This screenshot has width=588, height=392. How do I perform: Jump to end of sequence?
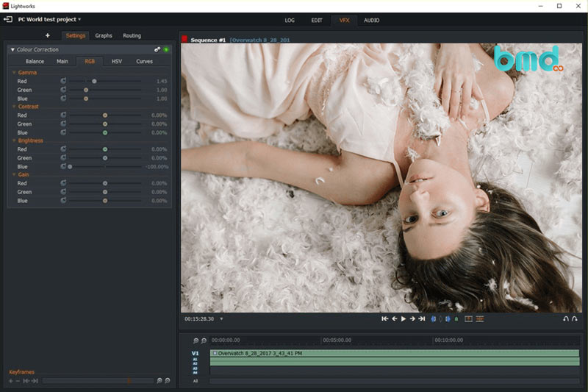(422, 319)
